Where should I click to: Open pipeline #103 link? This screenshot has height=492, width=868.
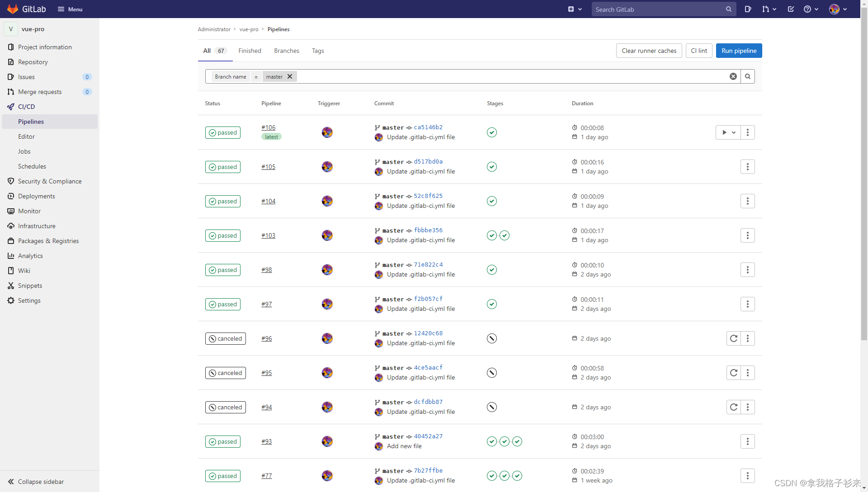click(x=268, y=235)
